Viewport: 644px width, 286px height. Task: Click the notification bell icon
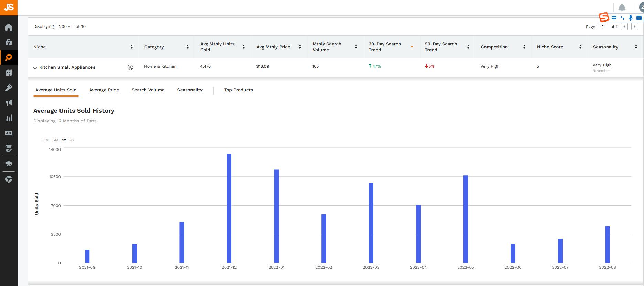point(622,8)
